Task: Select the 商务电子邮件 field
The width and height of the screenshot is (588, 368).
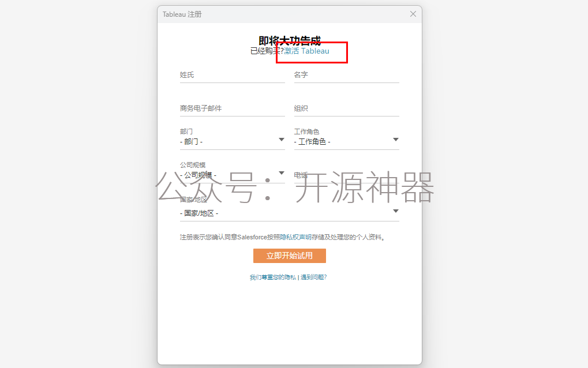Action: click(233, 108)
